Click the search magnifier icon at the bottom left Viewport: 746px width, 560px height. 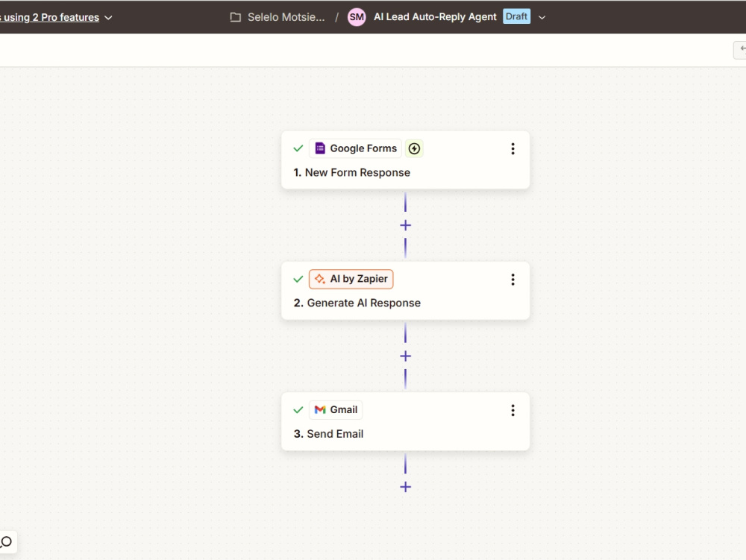(x=7, y=542)
